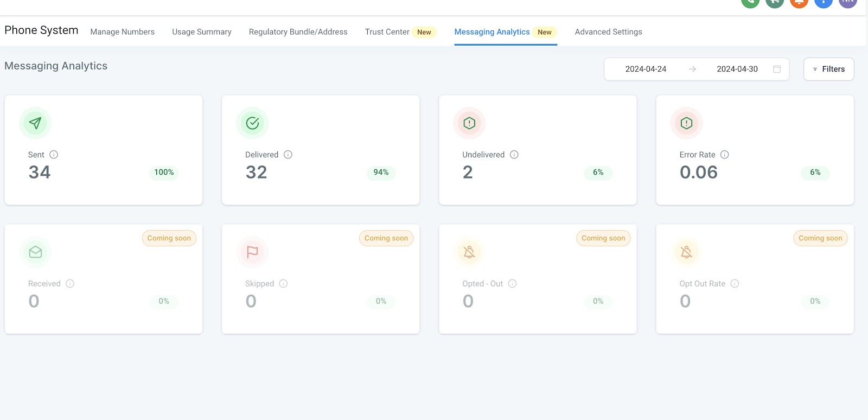This screenshot has width=868, height=420.
Task: Click the Error Rate hexagon warning icon
Action: (686, 123)
